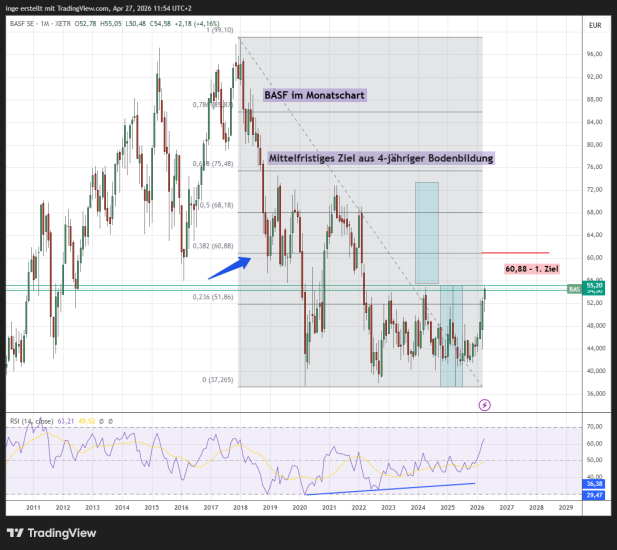Select the blue RSI divergence trendline

pos(390,488)
